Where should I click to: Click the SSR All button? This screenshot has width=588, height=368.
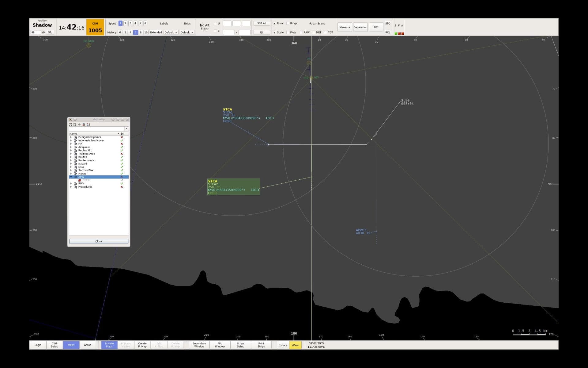261,23
